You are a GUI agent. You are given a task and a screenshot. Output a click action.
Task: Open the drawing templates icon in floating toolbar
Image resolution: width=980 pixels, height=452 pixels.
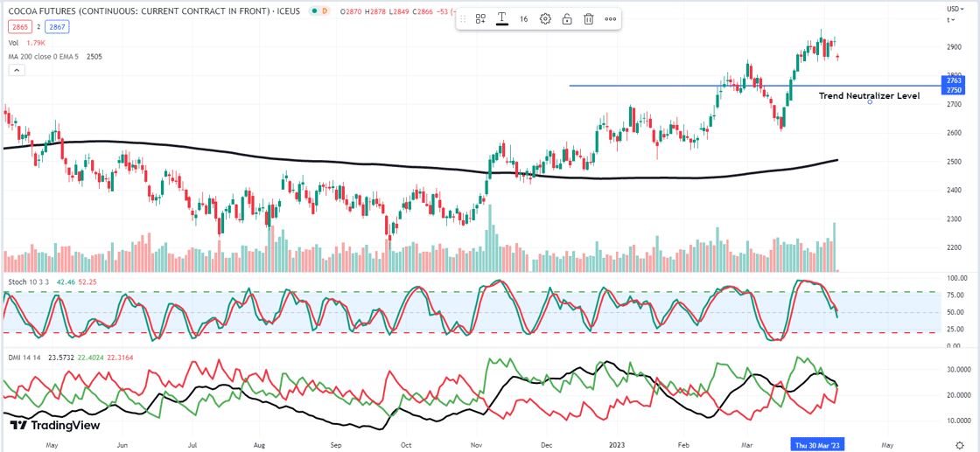point(480,19)
